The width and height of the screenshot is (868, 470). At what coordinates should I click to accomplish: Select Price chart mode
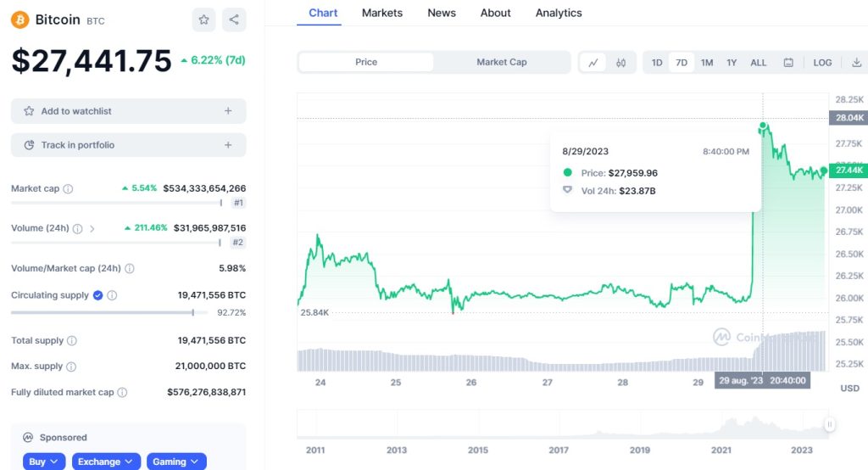366,62
